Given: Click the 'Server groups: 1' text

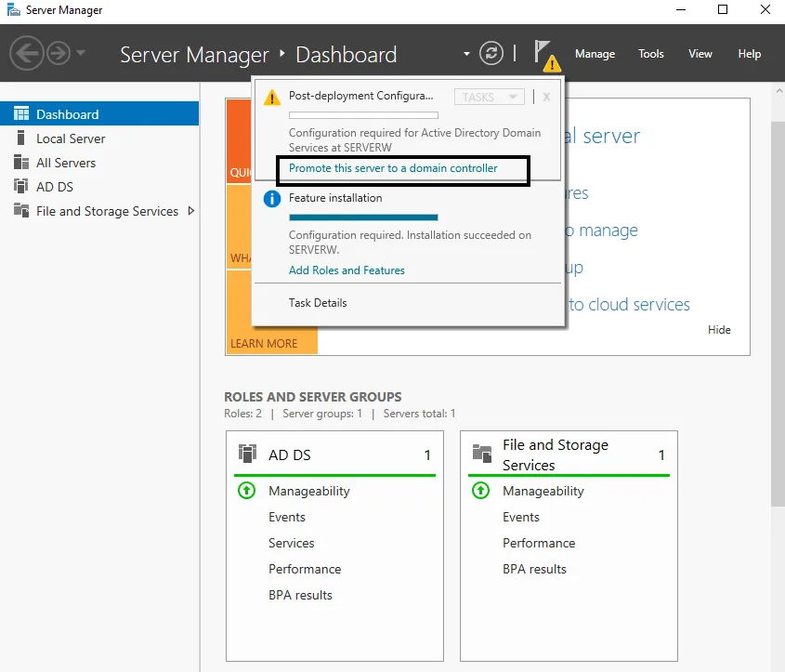Looking at the screenshot, I should coord(322,414).
